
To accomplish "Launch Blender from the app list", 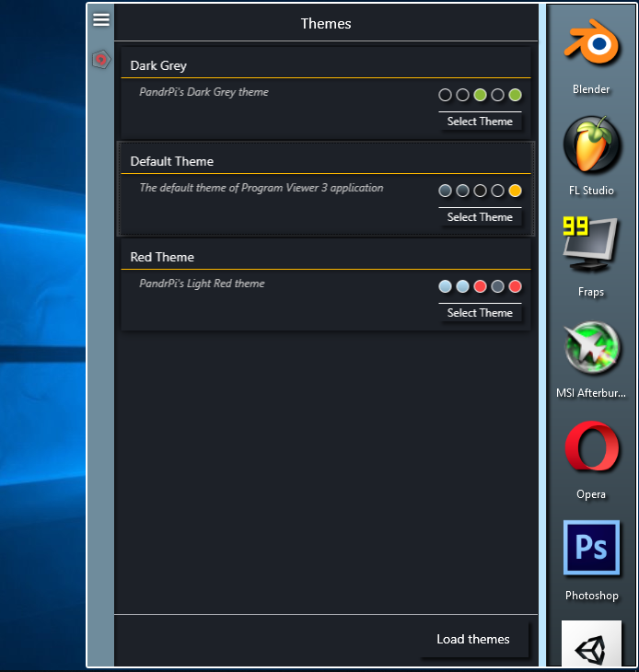I will click(x=591, y=43).
